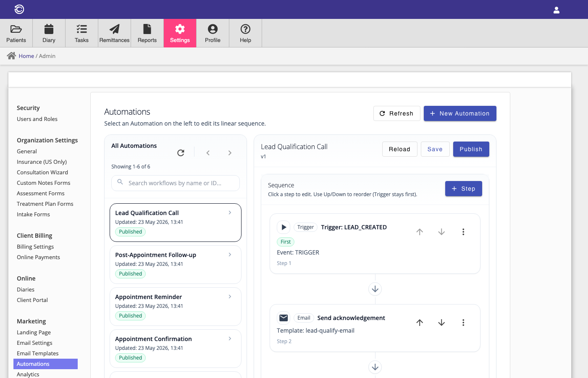Open Consultation Wizard settings
This screenshot has width=588, height=378.
coord(42,172)
